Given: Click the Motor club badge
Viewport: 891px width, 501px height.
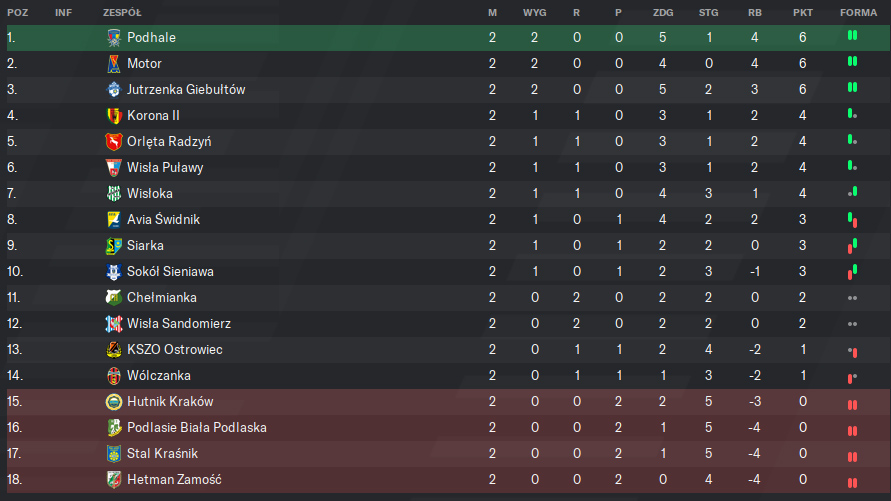Looking at the screenshot, I should [x=114, y=63].
